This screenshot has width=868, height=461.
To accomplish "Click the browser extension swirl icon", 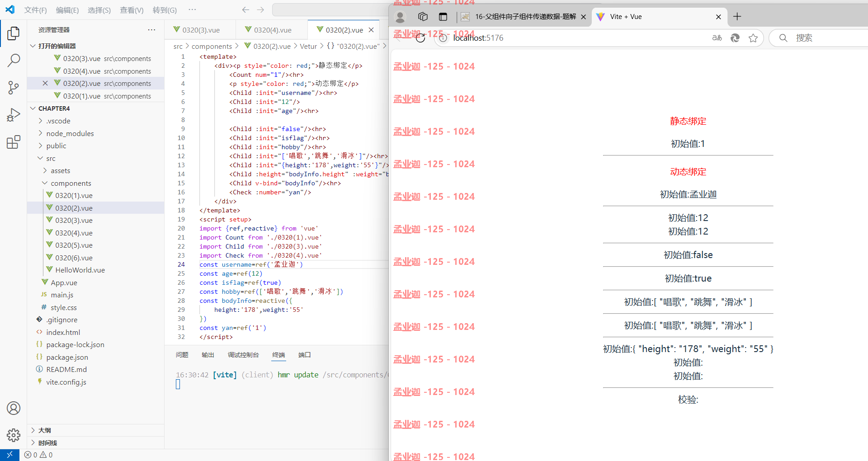I will [735, 38].
